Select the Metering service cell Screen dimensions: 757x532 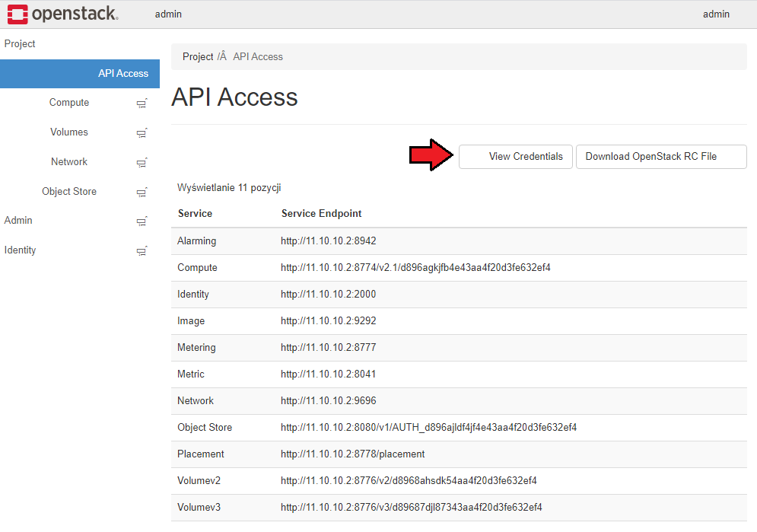196,347
